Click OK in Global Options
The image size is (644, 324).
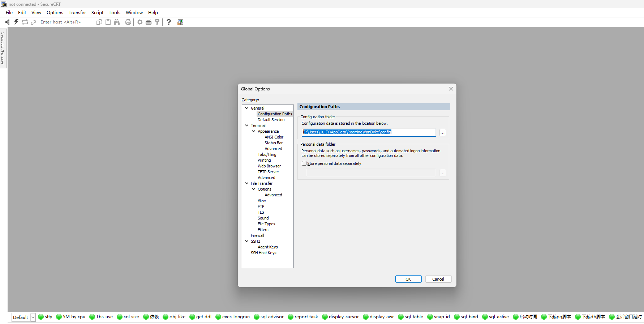[408, 279]
